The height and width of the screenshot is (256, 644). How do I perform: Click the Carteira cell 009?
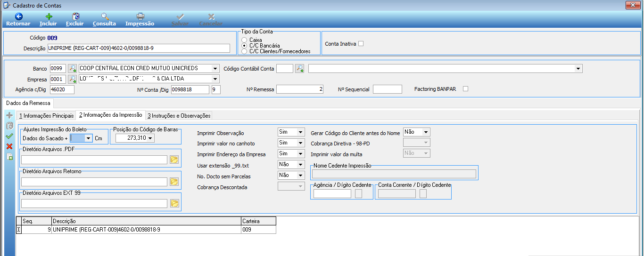[258, 230]
